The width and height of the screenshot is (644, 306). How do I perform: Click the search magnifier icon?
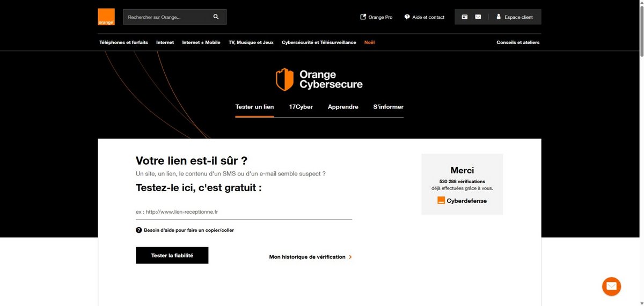[x=216, y=17]
